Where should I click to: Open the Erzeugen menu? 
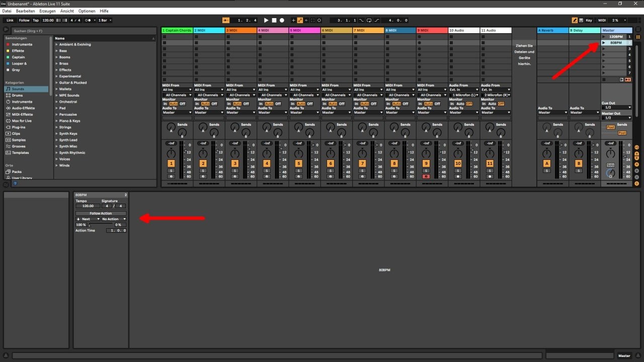(47, 11)
